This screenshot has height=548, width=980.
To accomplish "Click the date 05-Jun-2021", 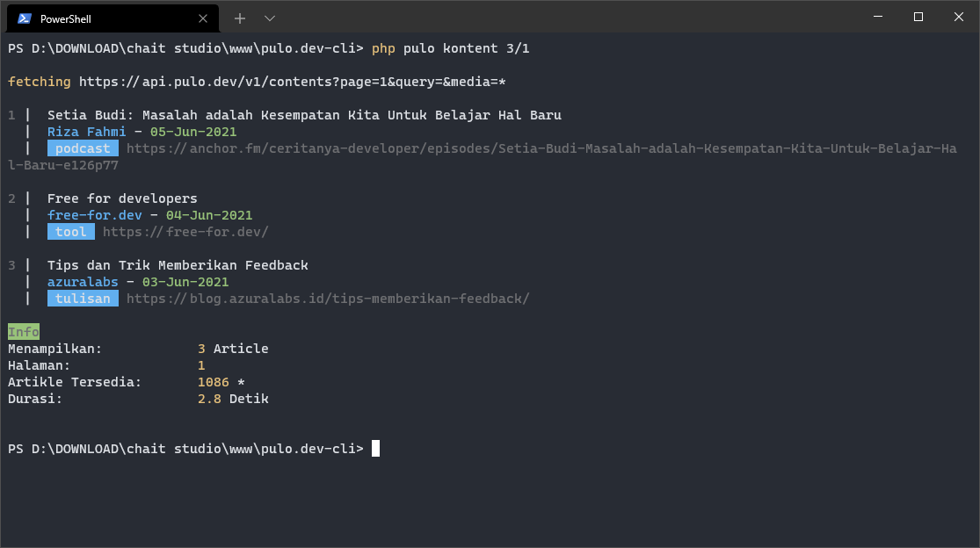I will click(x=193, y=132).
